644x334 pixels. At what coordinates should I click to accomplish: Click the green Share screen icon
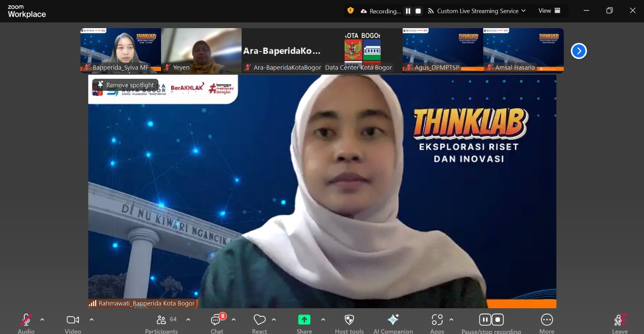[304, 320]
